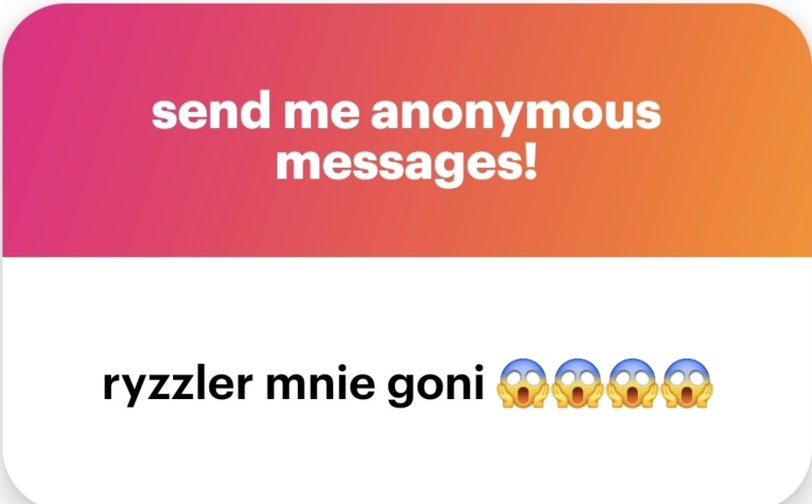Click the exclamation mark after "messages"
The image size is (812, 504).
[530, 162]
